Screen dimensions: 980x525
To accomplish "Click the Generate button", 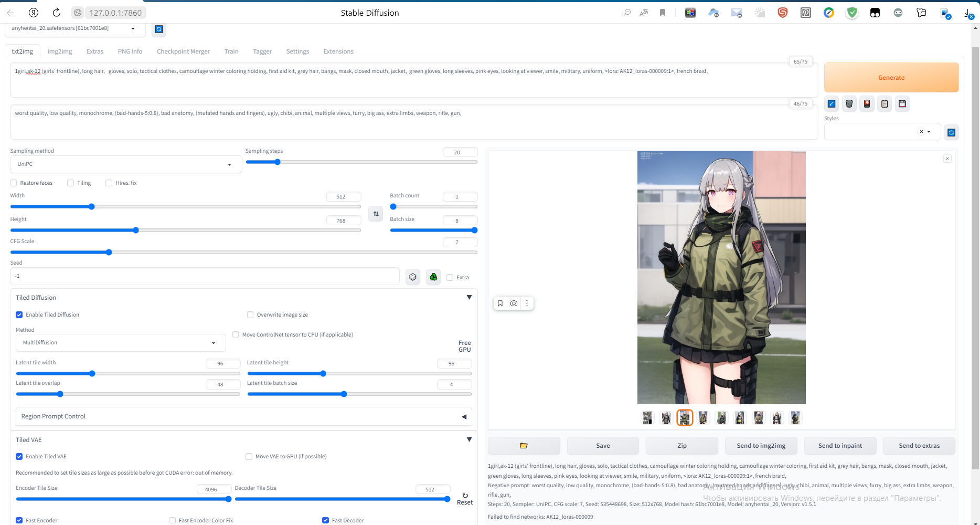I will point(891,78).
